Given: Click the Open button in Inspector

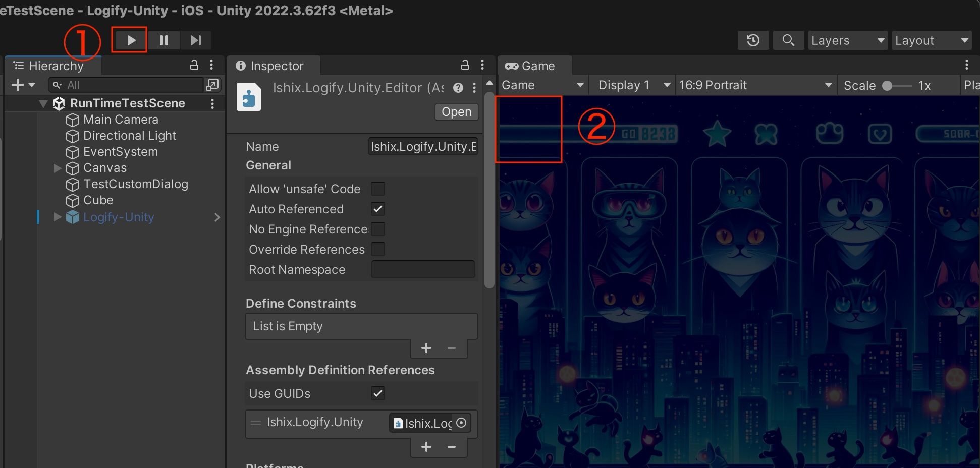Looking at the screenshot, I should [x=456, y=112].
